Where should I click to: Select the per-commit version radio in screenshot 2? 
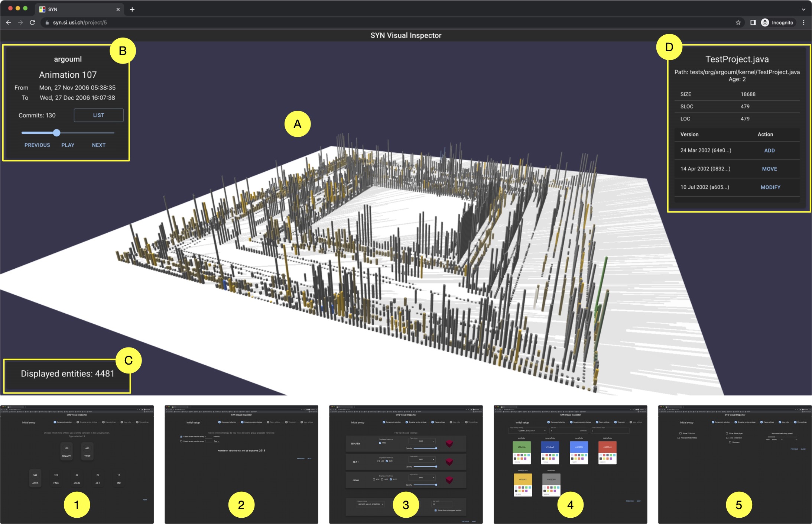(181, 437)
